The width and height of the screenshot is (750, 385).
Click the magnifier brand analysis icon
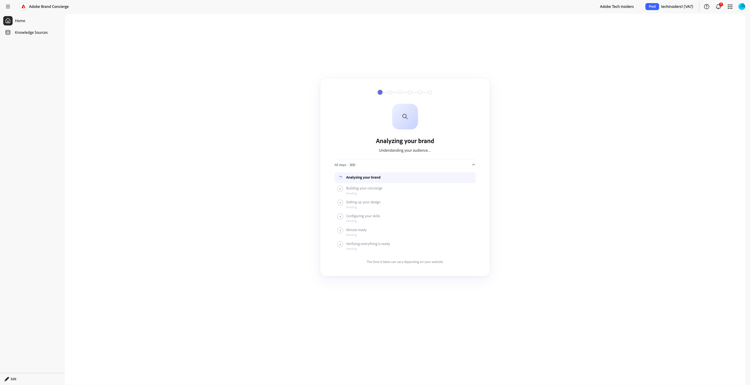point(405,116)
